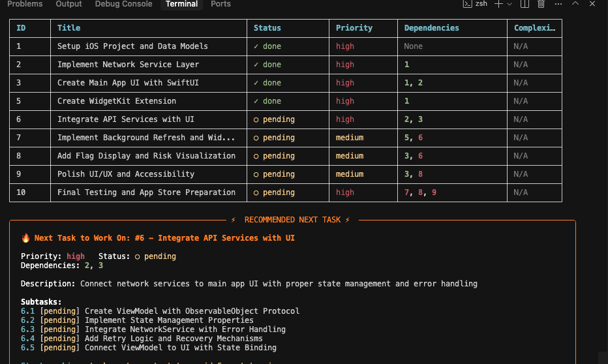Screen dimensions: 608x364
Task: Switch to the Problems tab
Action: pos(25,4)
